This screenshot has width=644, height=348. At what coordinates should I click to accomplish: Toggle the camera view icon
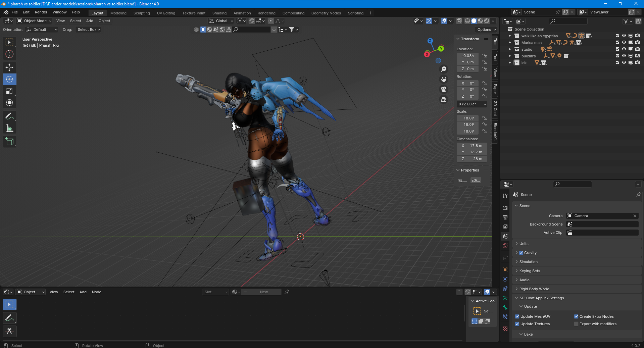tap(444, 89)
